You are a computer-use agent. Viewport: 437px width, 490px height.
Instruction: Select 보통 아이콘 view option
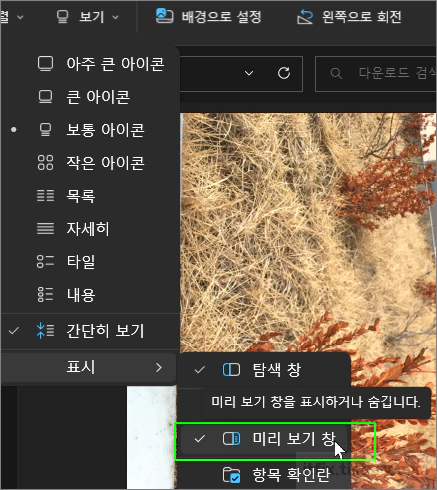[90, 130]
